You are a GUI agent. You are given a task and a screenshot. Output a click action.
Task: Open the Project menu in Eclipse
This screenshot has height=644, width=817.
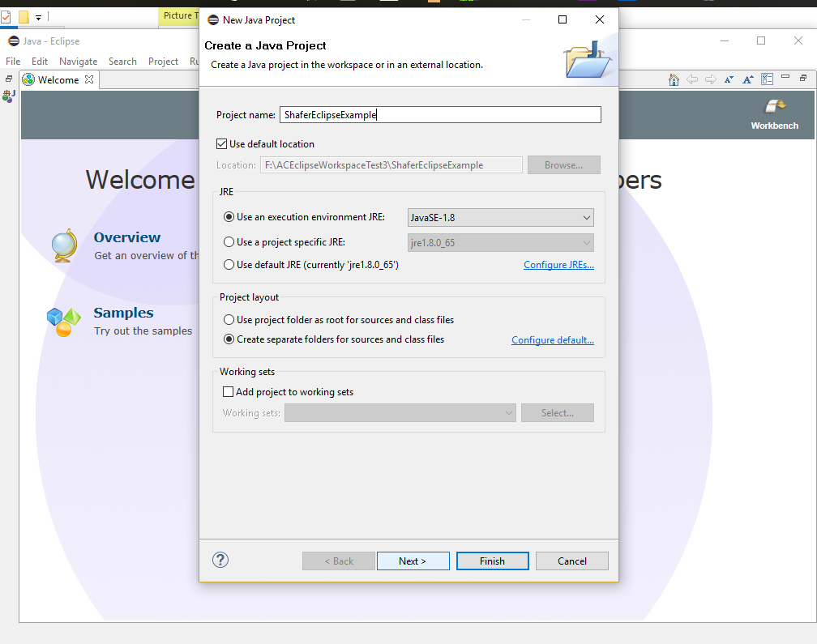tap(163, 62)
